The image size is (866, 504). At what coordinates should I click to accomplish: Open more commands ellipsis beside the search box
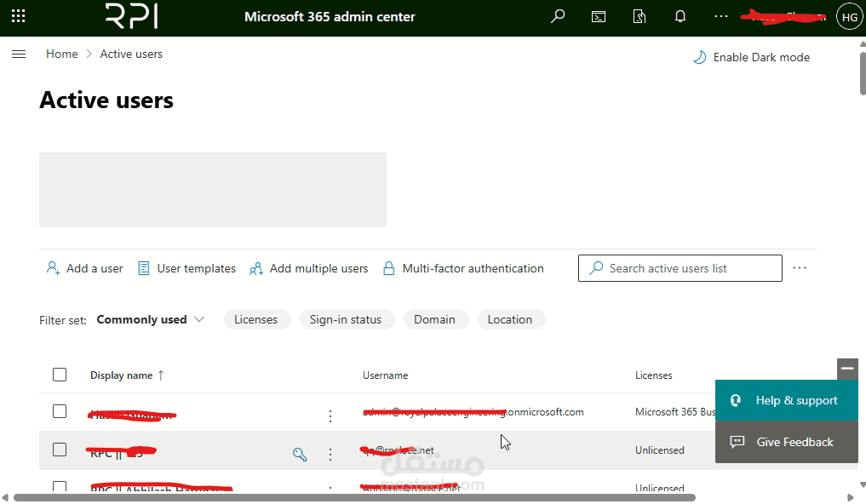pyautogui.click(x=800, y=268)
